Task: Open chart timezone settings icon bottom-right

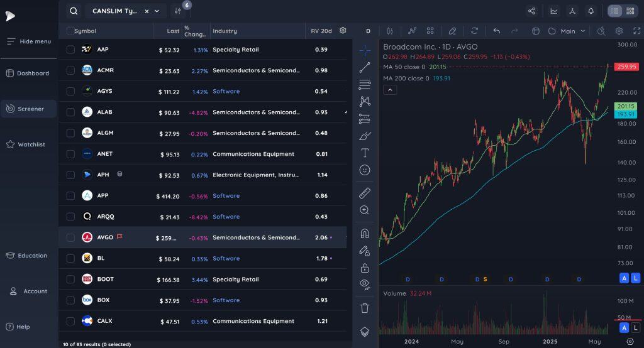Action: [x=630, y=342]
